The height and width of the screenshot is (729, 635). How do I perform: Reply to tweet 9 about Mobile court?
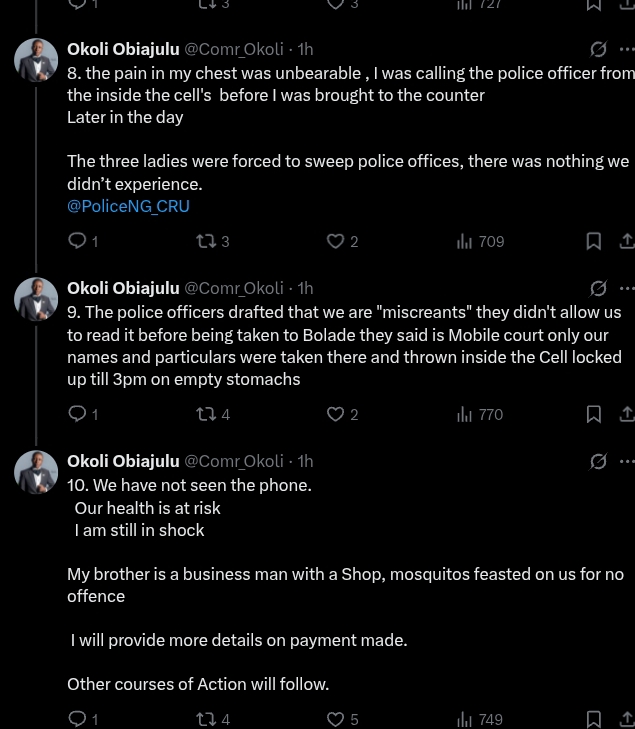tap(78, 414)
